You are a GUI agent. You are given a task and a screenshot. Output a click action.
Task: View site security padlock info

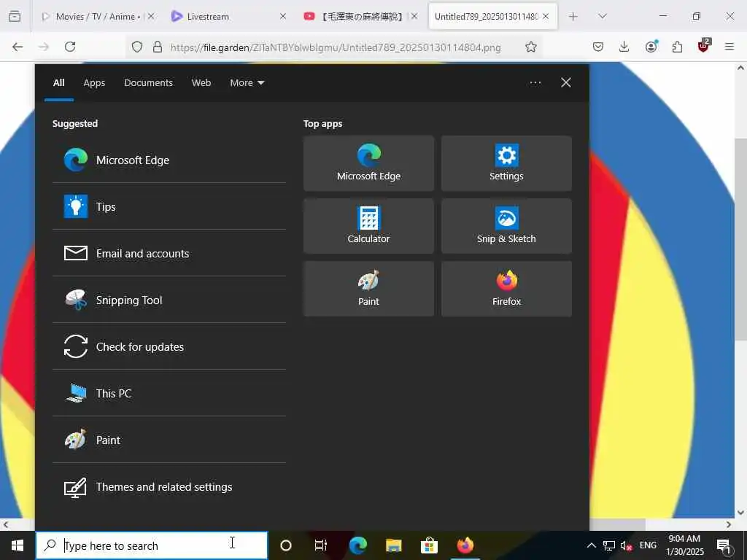click(158, 47)
